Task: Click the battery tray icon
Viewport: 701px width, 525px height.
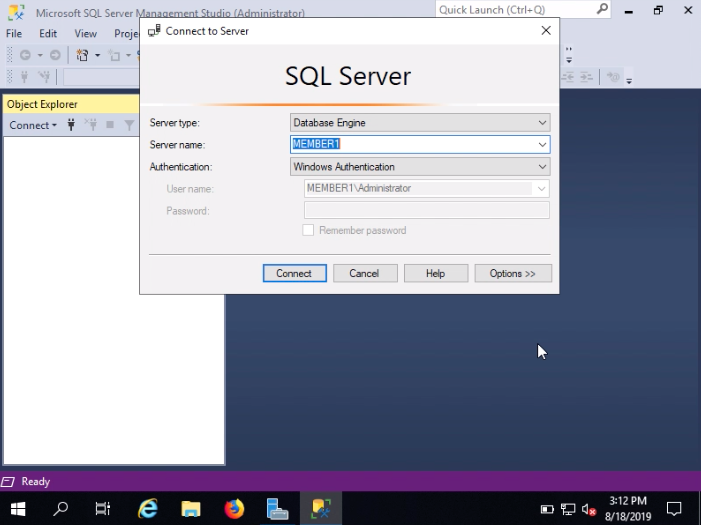Action: pos(547,509)
